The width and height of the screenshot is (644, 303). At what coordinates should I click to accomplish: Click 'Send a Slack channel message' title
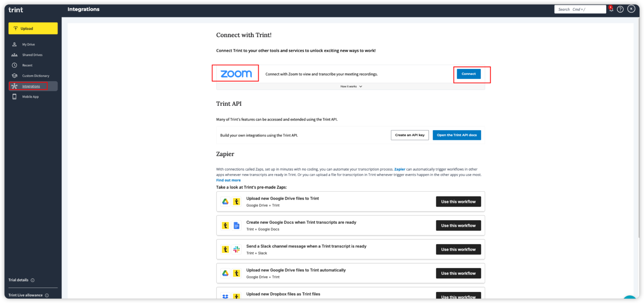(306, 246)
